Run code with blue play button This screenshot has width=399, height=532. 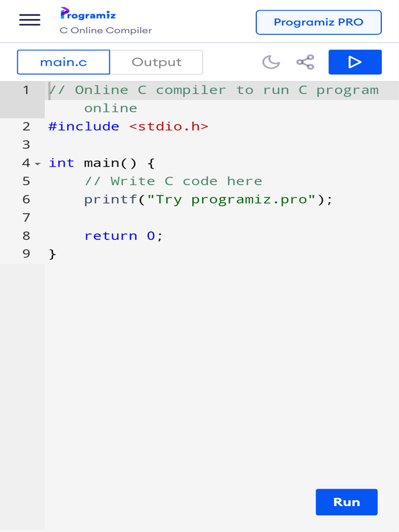tap(355, 62)
